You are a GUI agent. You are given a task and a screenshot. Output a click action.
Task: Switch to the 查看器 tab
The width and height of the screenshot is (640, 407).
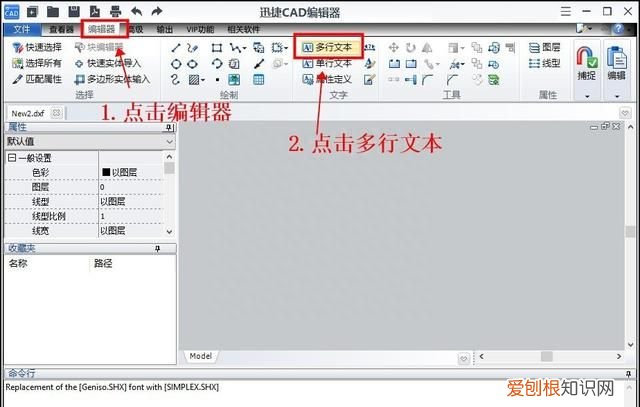click(61, 29)
